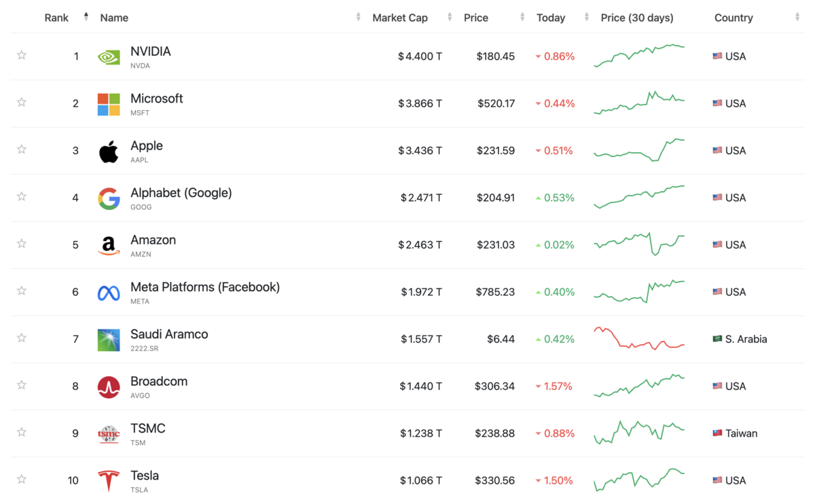This screenshot has width=815, height=504.
Task: Open the Tesla company link
Action: pos(145,475)
